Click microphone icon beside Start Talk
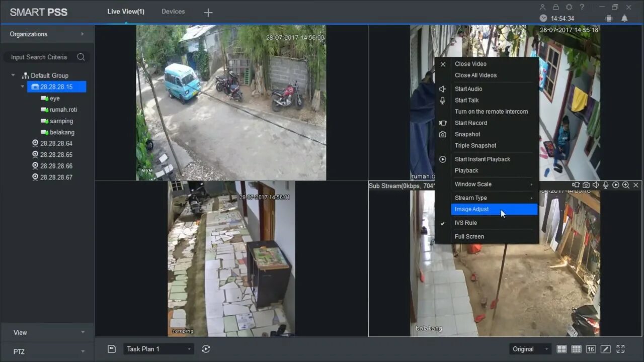Viewport: 644px width, 362px height. (443, 101)
